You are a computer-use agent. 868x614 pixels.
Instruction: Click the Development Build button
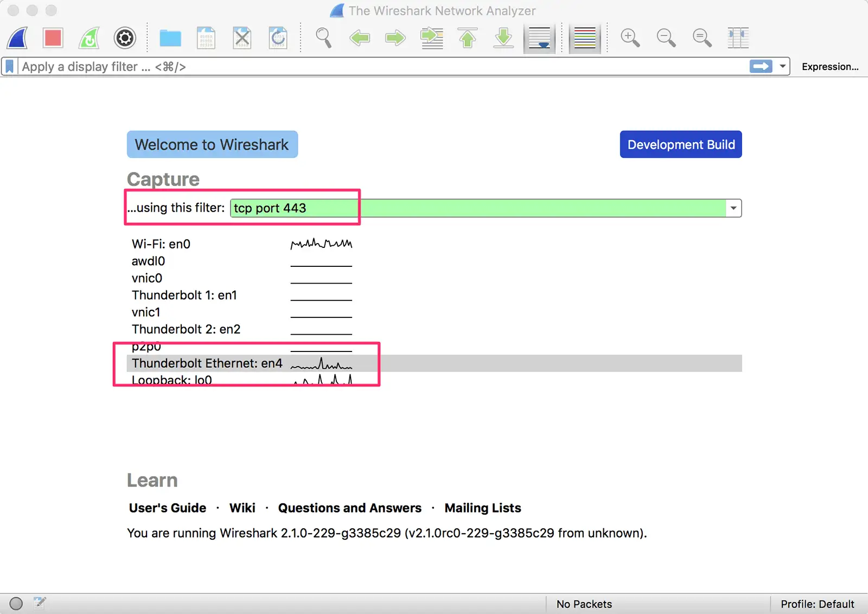click(681, 144)
